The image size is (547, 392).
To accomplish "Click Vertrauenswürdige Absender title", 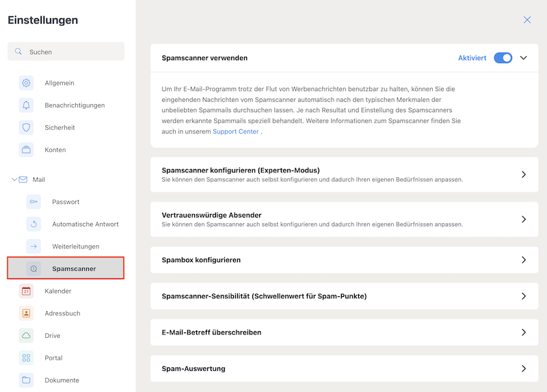I will click(211, 215).
